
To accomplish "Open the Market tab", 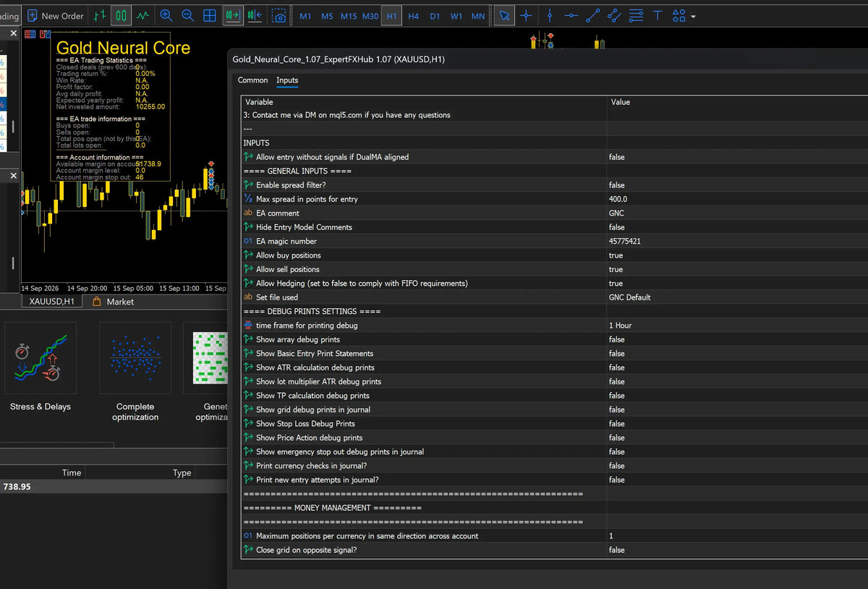I will point(114,302).
